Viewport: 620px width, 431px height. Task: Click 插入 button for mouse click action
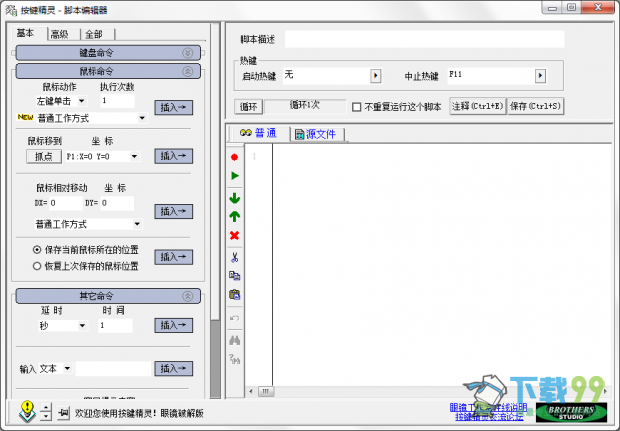(174, 107)
